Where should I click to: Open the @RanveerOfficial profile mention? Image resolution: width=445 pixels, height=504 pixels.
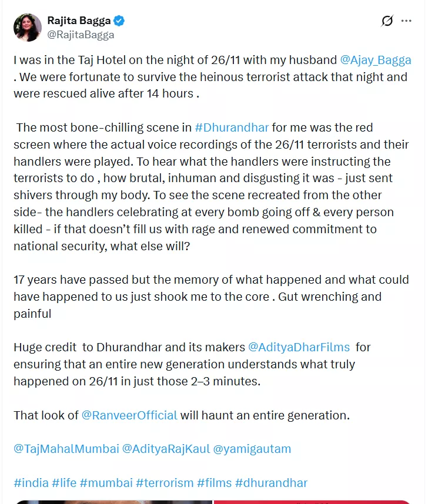pos(129,415)
